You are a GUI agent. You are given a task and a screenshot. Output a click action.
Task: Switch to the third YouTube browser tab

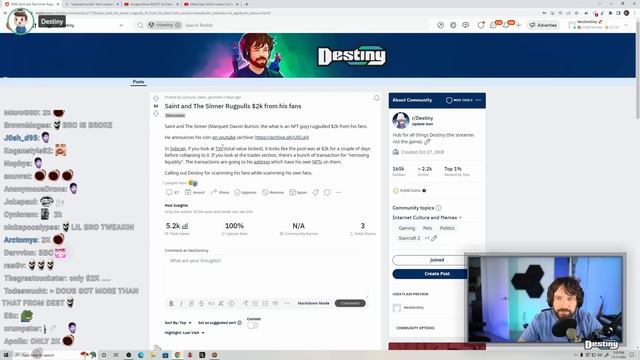tap(151, 4)
